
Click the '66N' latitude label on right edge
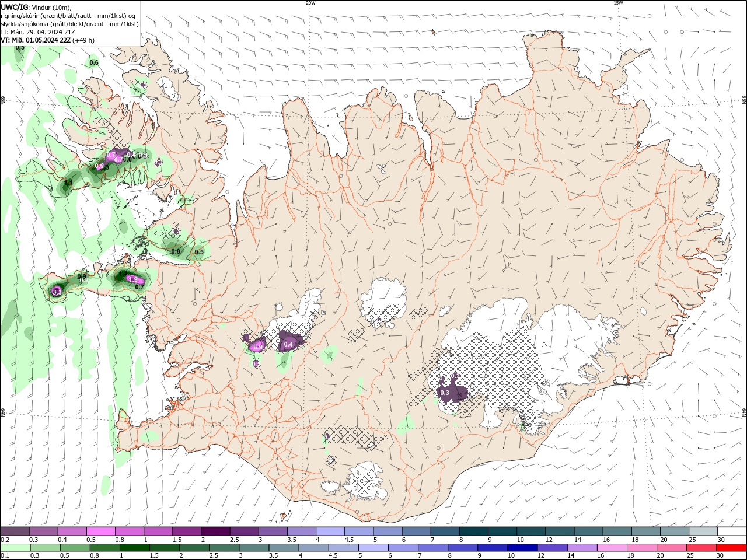pos(744,101)
